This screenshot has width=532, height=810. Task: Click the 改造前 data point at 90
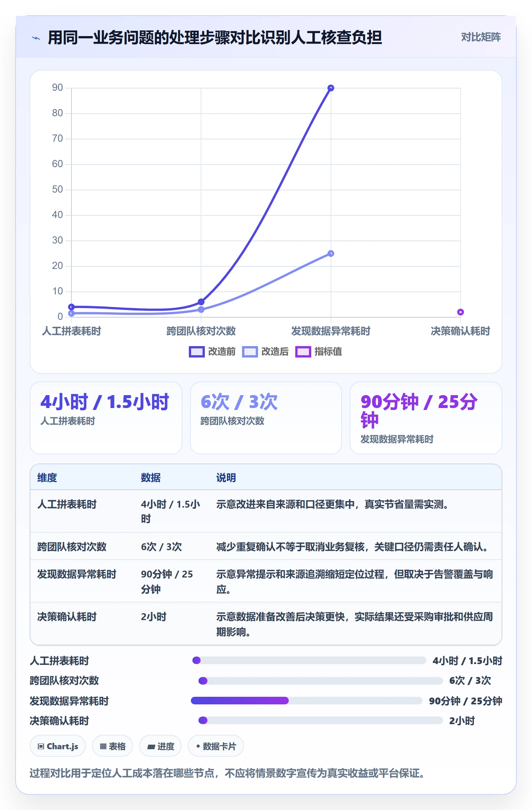331,88
